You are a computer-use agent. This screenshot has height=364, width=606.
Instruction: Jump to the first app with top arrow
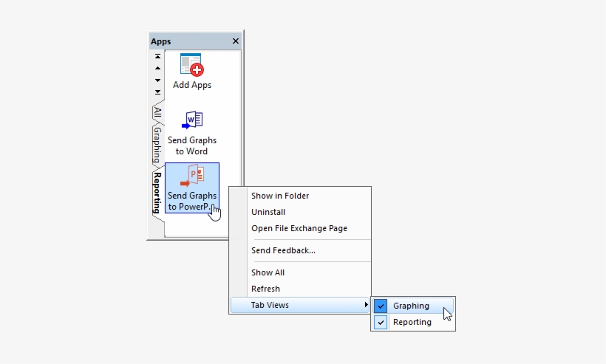tap(157, 57)
